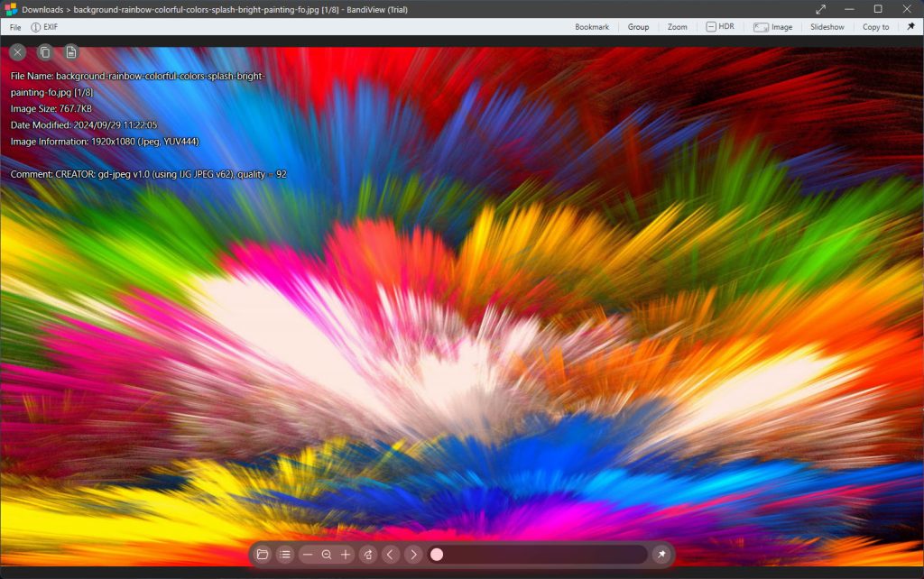Image resolution: width=924 pixels, height=579 pixels.
Task: Minimize the BandiView window
Action: tap(849, 9)
